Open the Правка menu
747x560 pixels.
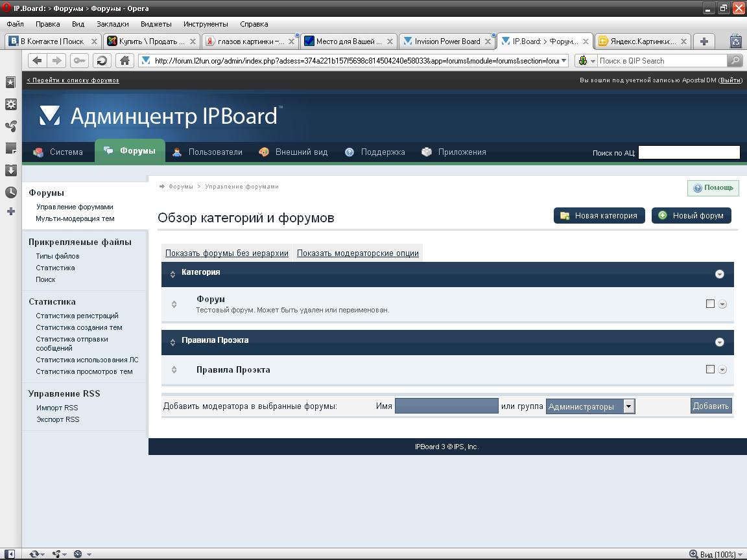(x=47, y=24)
